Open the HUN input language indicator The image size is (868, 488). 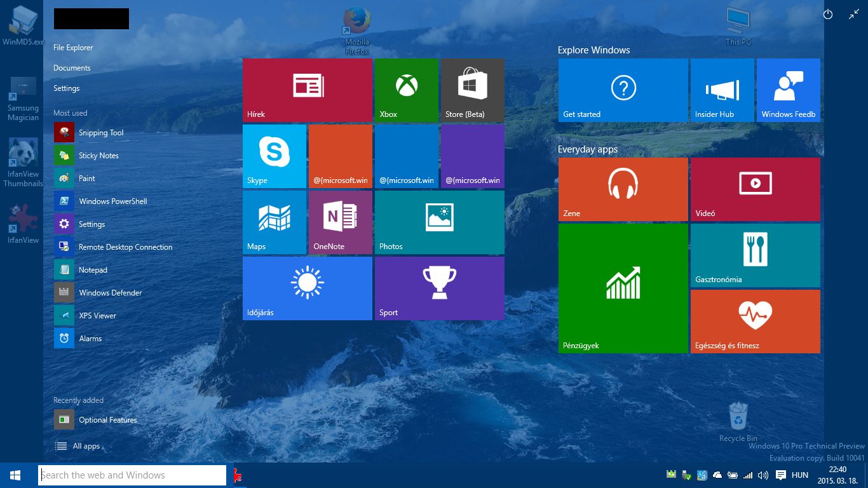(800, 475)
